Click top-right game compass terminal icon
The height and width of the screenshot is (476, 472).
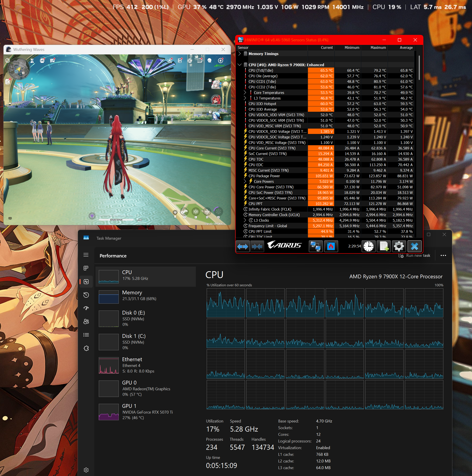click(221, 61)
